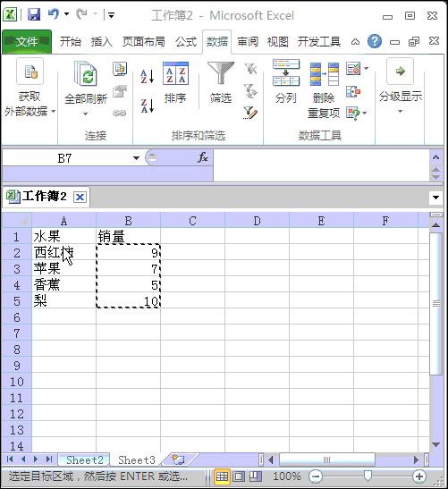
Task: Switch to Page Layout view button
Action: [x=239, y=476]
